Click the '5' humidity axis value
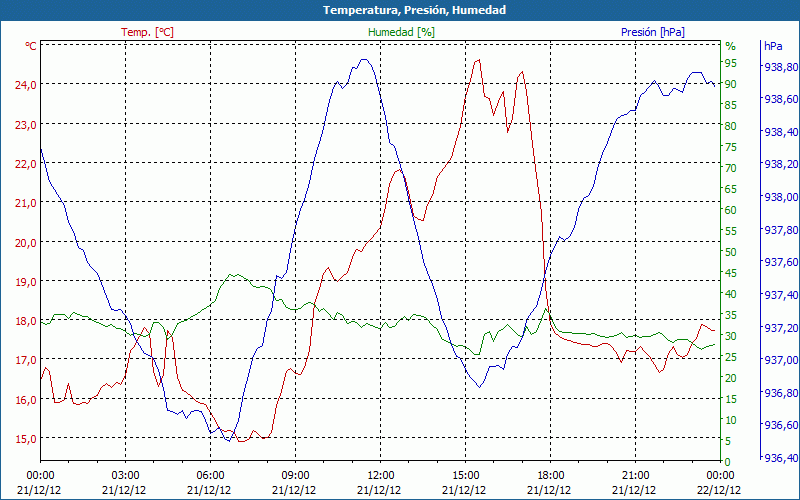 pos(728,441)
